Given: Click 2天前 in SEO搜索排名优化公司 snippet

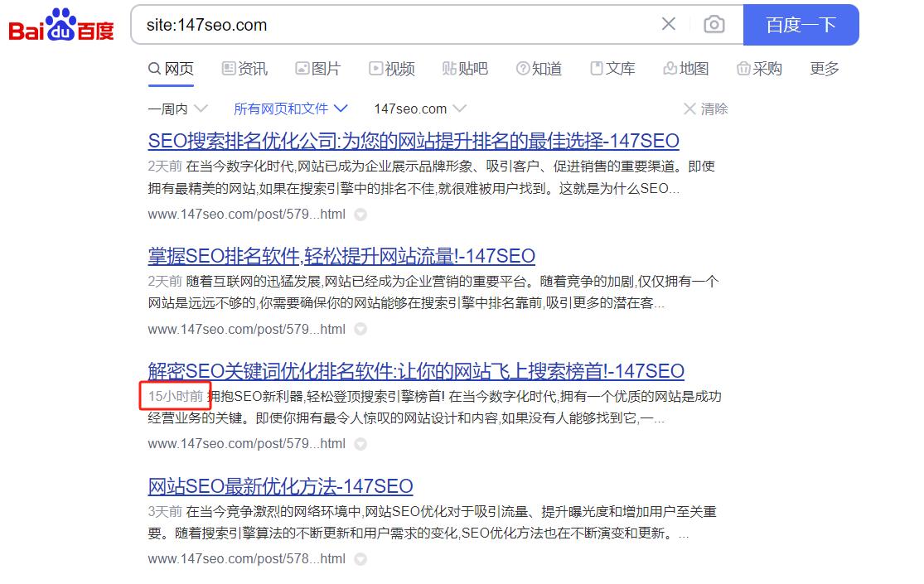Looking at the screenshot, I should [x=165, y=167].
